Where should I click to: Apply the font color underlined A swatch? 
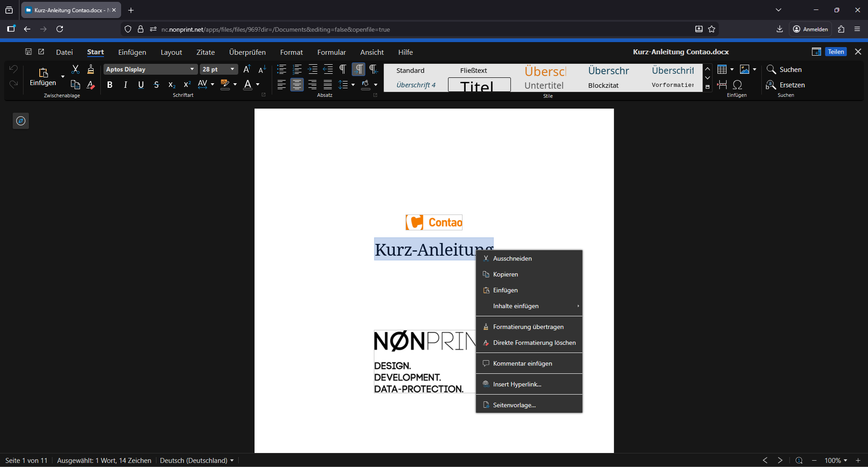point(248,85)
